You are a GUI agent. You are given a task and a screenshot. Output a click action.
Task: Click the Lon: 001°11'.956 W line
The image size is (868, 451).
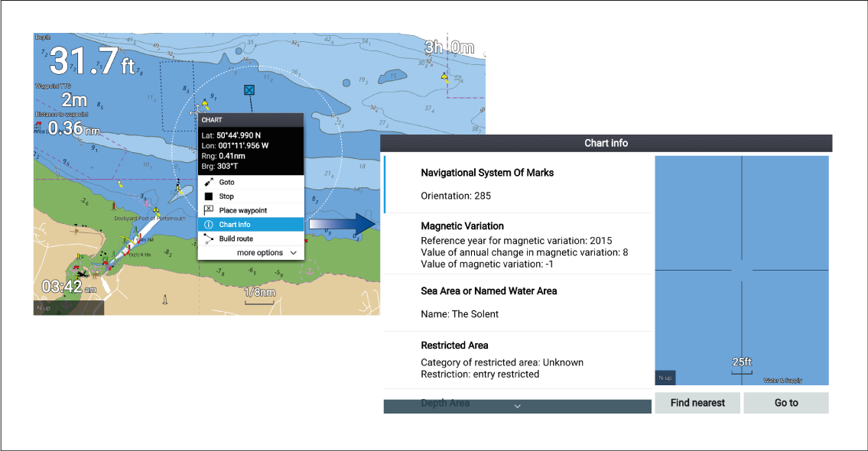pyautogui.click(x=235, y=145)
